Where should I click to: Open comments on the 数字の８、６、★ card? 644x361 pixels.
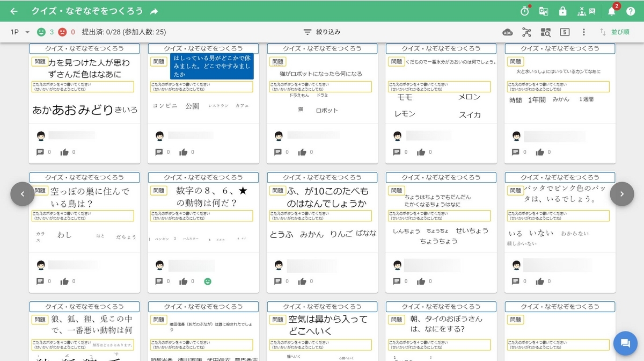pyautogui.click(x=159, y=281)
